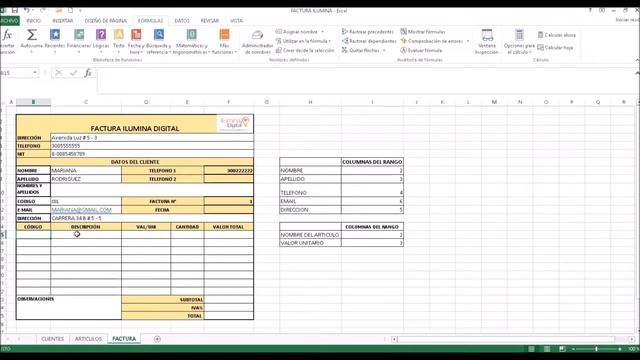Add a new sheet with plus button
Viewport: 640px width, 360px height.
coord(157,339)
